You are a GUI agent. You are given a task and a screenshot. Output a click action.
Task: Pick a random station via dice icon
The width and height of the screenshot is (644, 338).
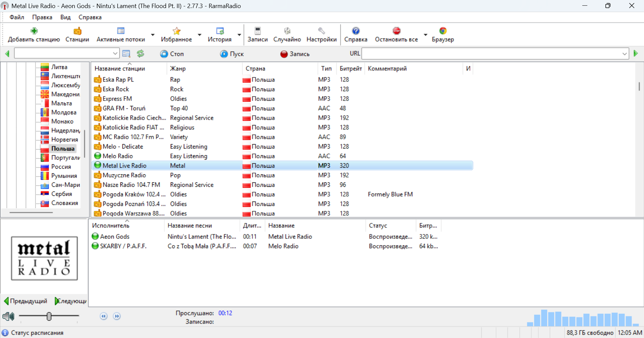point(287,31)
